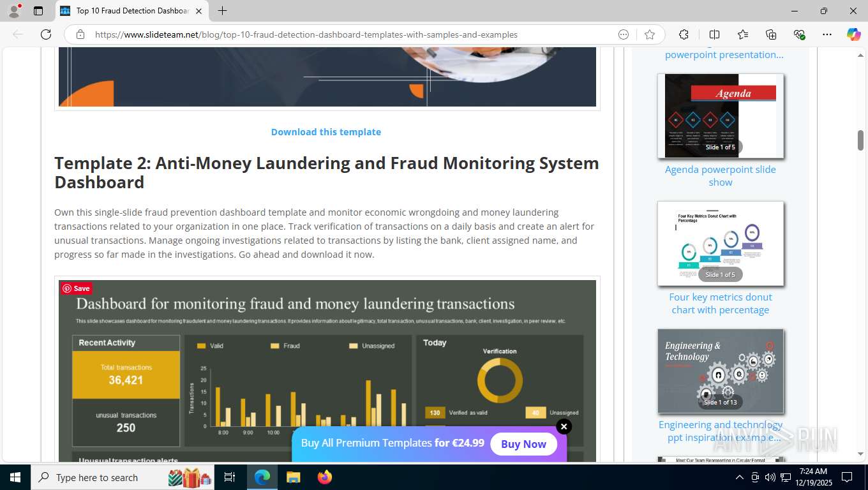Toggle split screen view
Screen dimensions: 868x490
point(715,34)
